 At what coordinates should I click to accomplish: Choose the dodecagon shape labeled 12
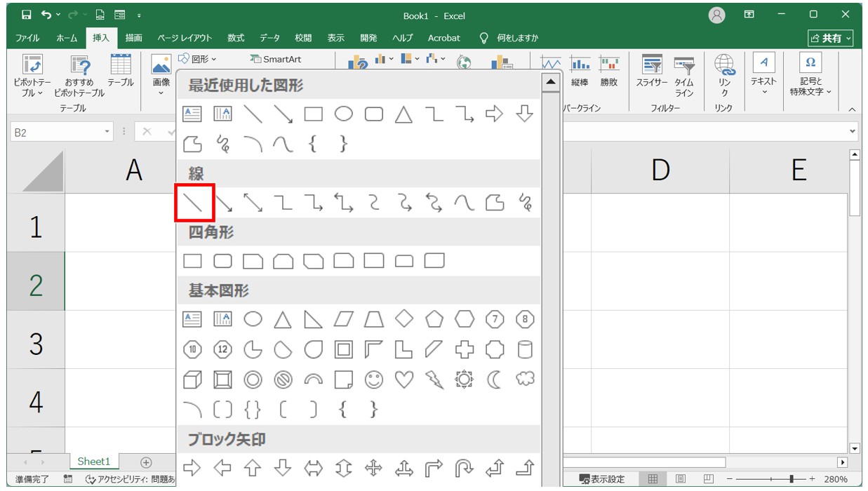pos(223,349)
